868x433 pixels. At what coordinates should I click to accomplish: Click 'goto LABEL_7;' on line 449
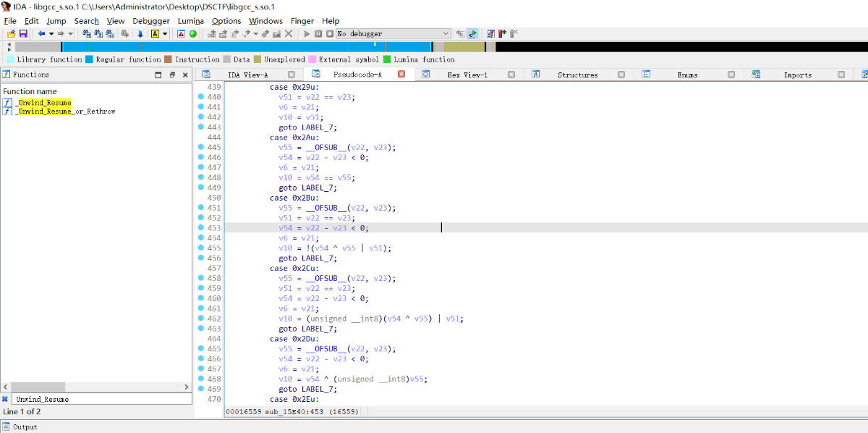[307, 188]
